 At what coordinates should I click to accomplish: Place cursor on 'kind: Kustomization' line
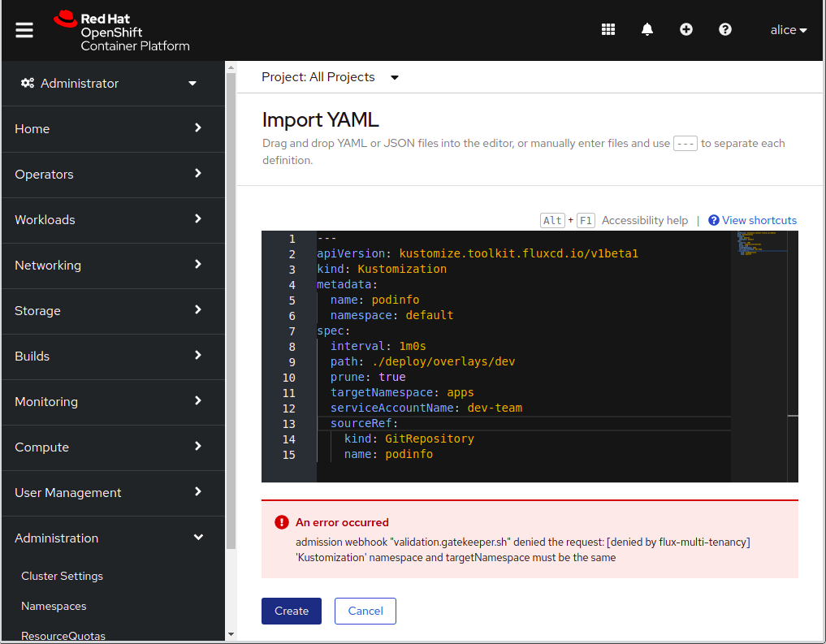[x=382, y=269]
